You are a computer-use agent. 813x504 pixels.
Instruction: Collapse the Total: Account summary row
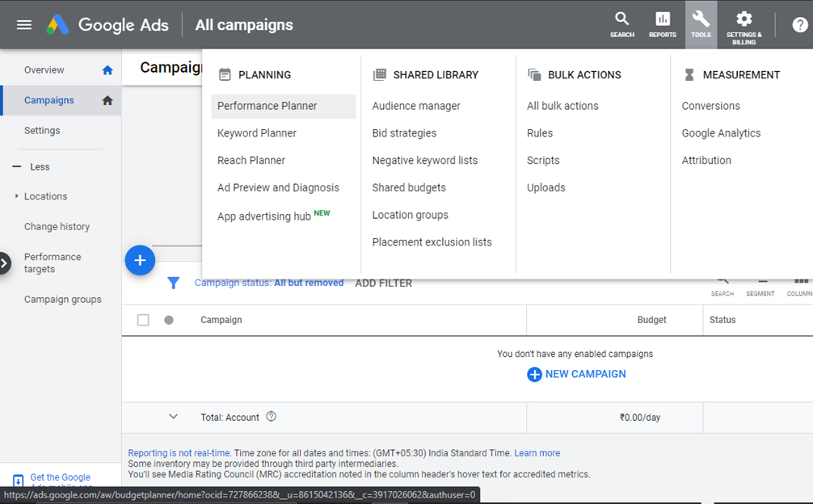coord(173,417)
